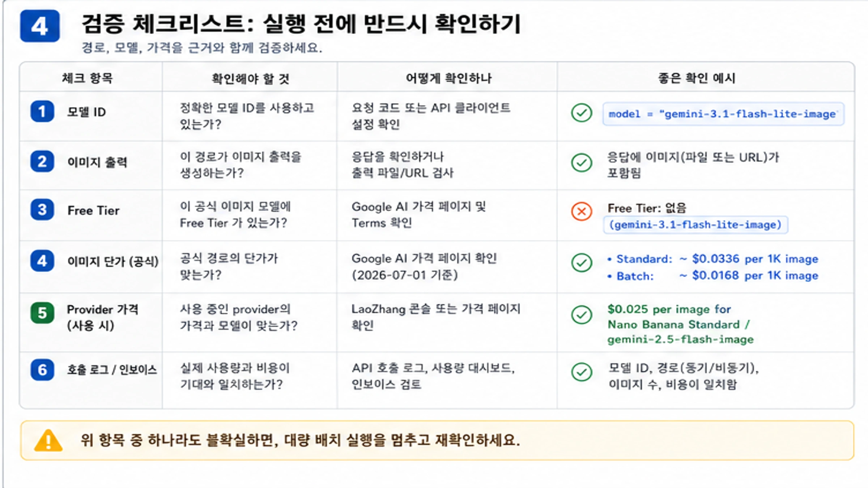This screenshot has height=488, width=868.
Task: Click the text Free Tier: 없음
Action: point(647,208)
